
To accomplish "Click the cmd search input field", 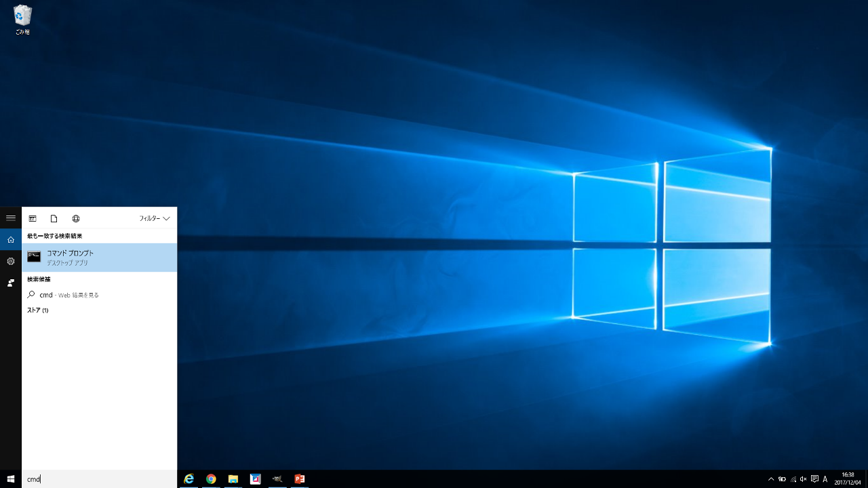I will (x=99, y=479).
